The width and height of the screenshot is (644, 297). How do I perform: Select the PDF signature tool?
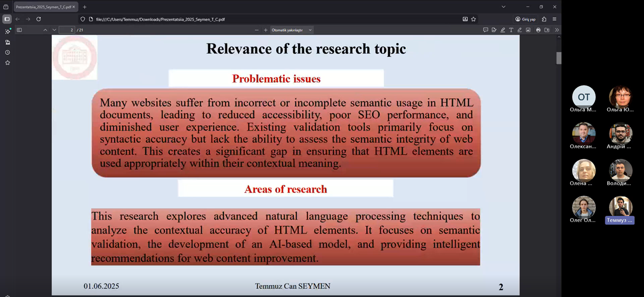point(494,30)
